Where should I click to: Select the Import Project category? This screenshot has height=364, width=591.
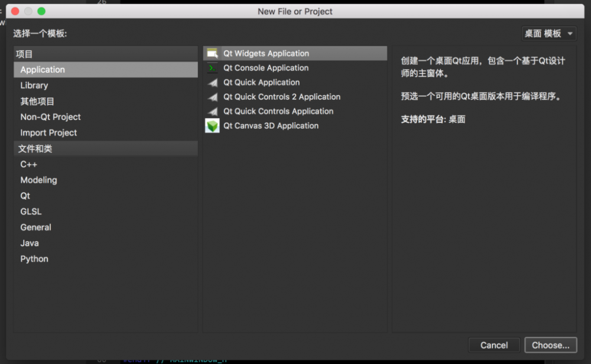pyautogui.click(x=106, y=133)
